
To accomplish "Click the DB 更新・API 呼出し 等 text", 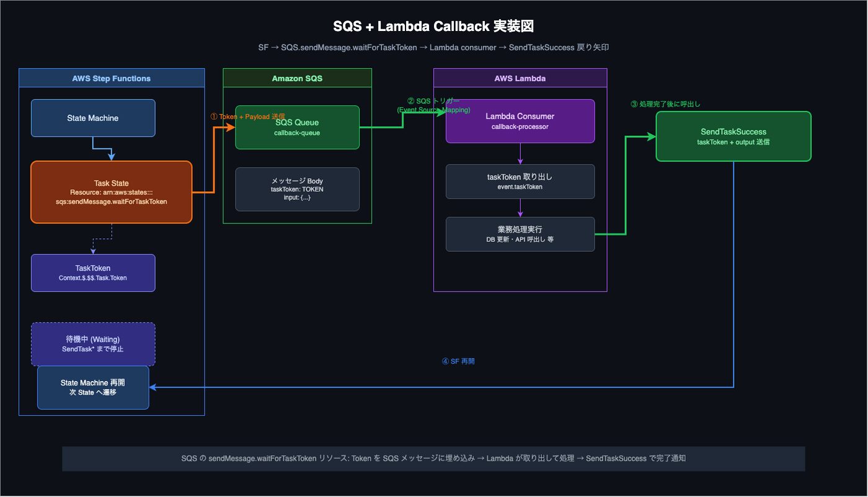I will pos(520,239).
